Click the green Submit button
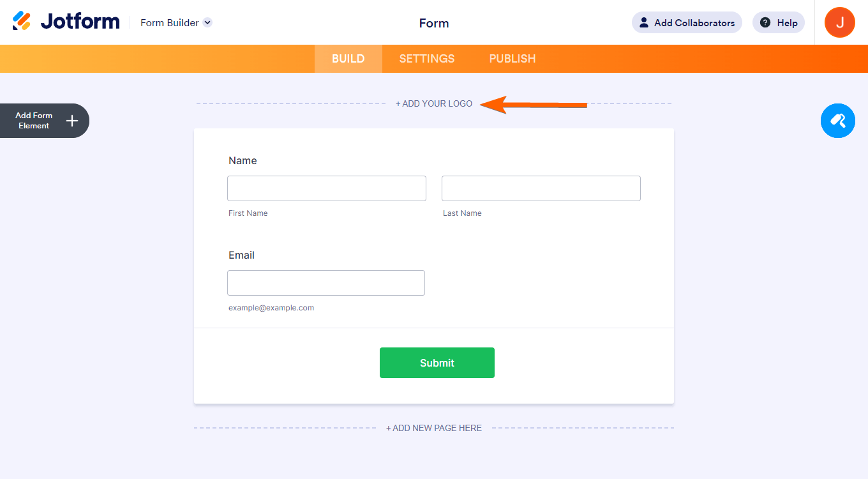The image size is (868, 479). coord(437,363)
